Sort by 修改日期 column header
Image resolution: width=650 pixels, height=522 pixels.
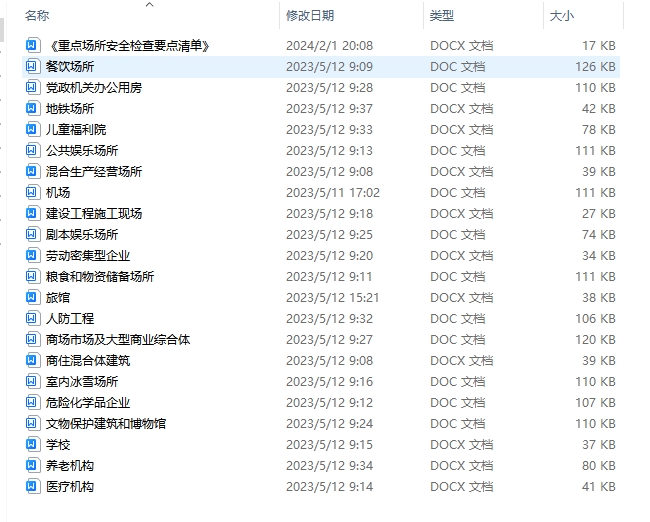coord(310,16)
